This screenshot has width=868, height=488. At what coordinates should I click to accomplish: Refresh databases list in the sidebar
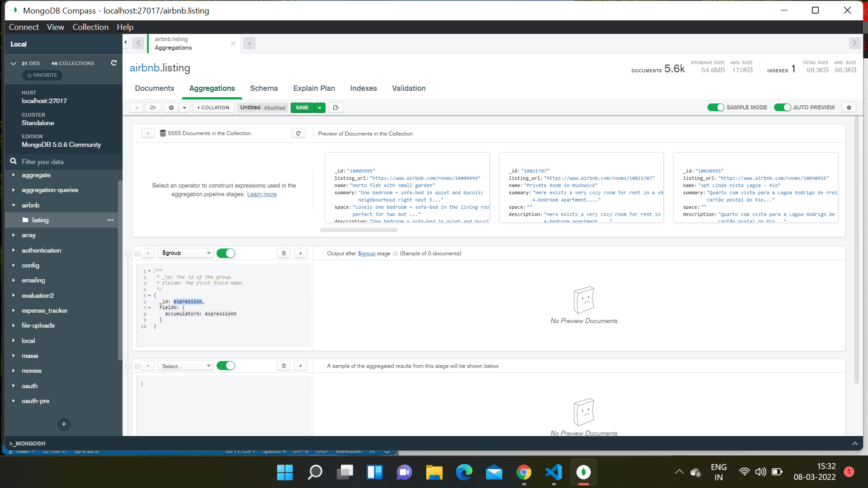click(114, 63)
